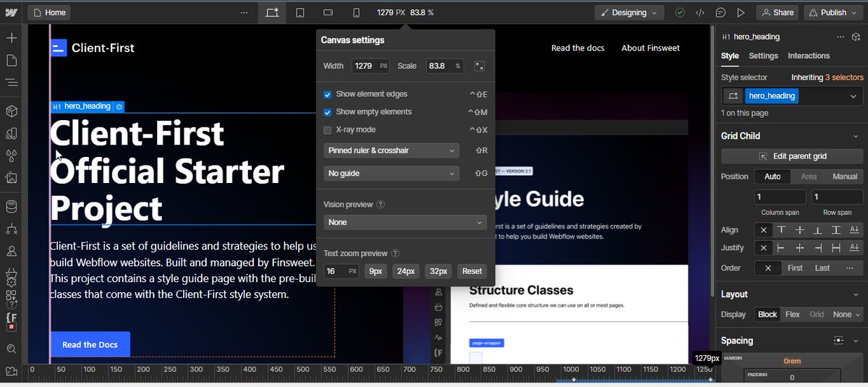Toggle spacing editor mode icon

[838, 340]
